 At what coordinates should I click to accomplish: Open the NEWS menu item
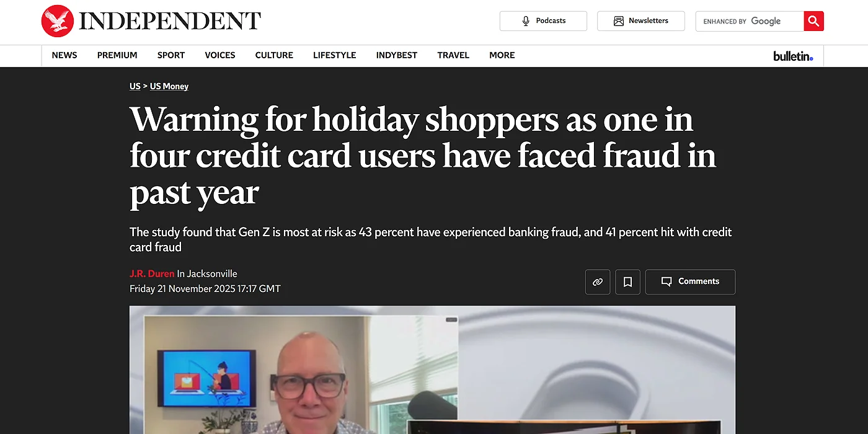(64, 55)
